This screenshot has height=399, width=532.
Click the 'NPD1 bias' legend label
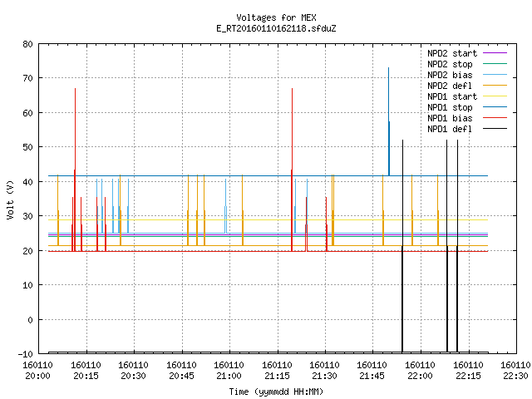(450, 118)
